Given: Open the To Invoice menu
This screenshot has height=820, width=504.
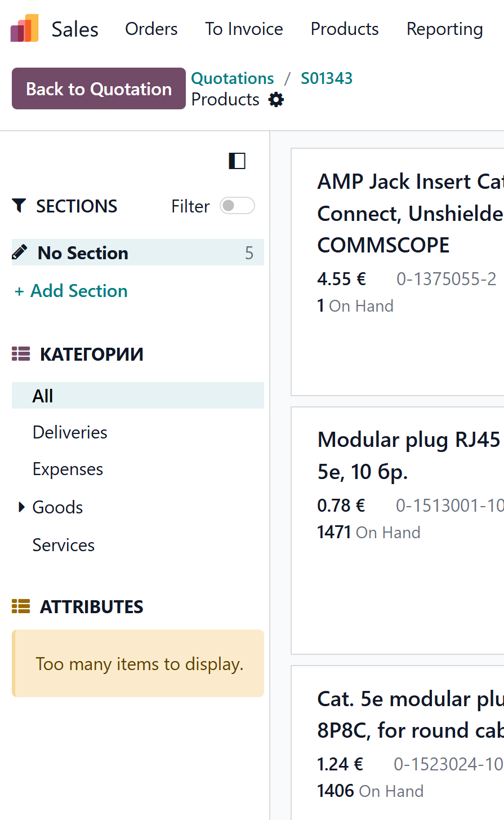Looking at the screenshot, I should click(x=244, y=29).
